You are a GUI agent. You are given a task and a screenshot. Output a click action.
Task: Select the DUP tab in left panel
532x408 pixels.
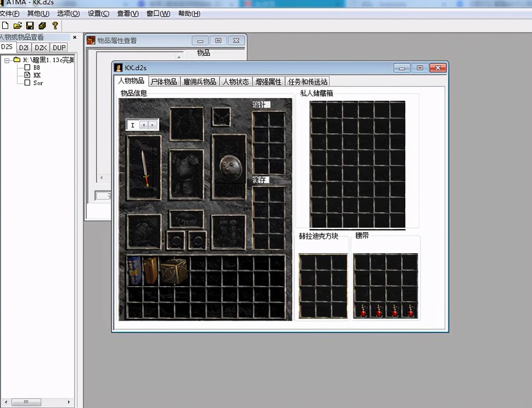pyautogui.click(x=59, y=48)
